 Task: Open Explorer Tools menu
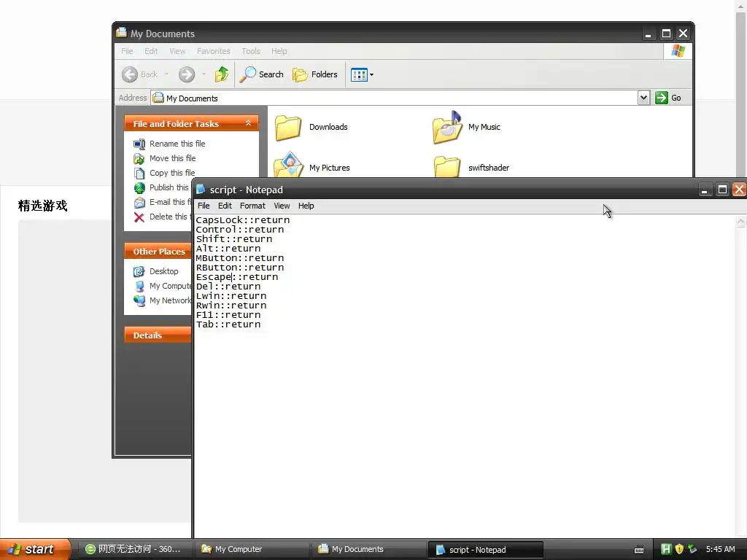251,51
